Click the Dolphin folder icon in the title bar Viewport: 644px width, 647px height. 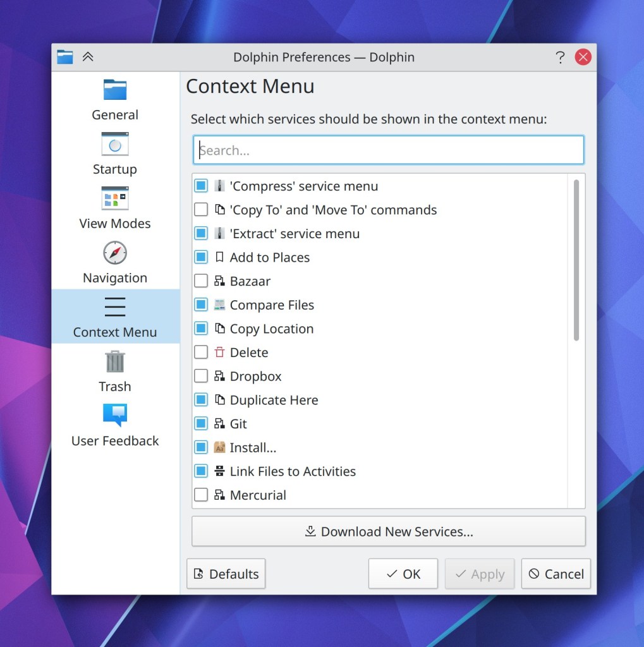(65, 57)
